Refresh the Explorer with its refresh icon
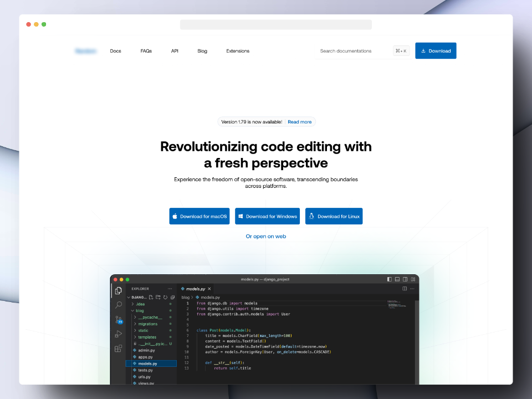The height and width of the screenshot is (399, 532). (165, 297)
